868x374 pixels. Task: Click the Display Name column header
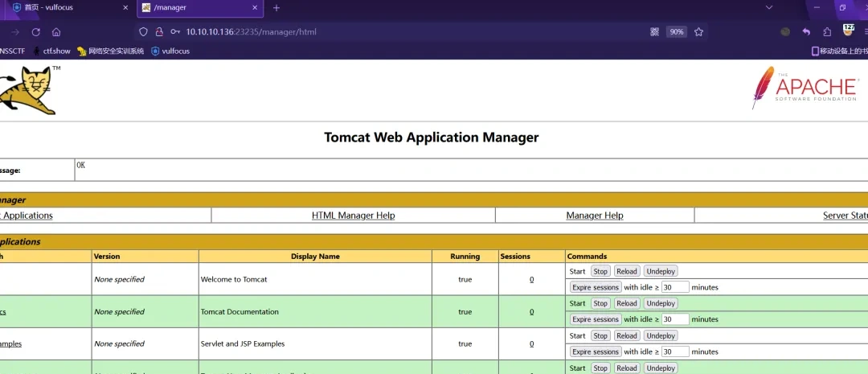(315, 257)
